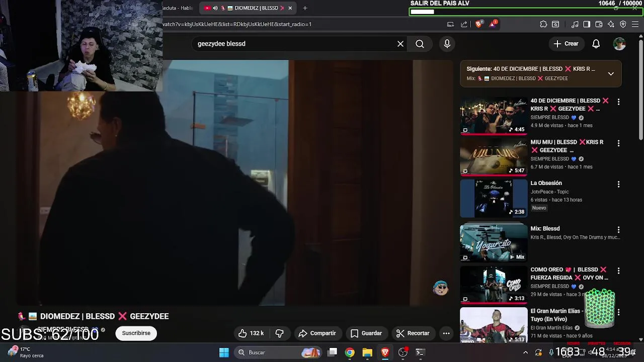Image resolution: width=644 pixels, height=362 pixels.
Task: Open the YouTube account avatar menu
Action: pyautogui.click(x=619, y=44)
